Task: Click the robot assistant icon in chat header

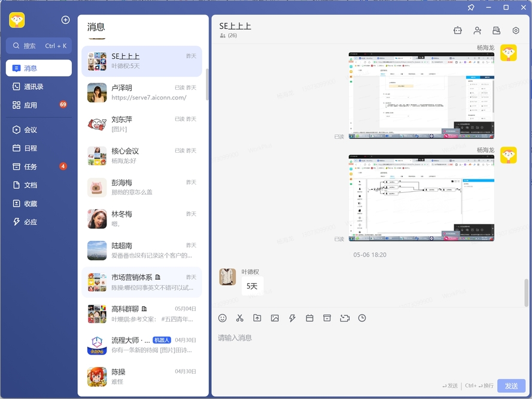Action: pyautogui.click(x=458, y=30)
